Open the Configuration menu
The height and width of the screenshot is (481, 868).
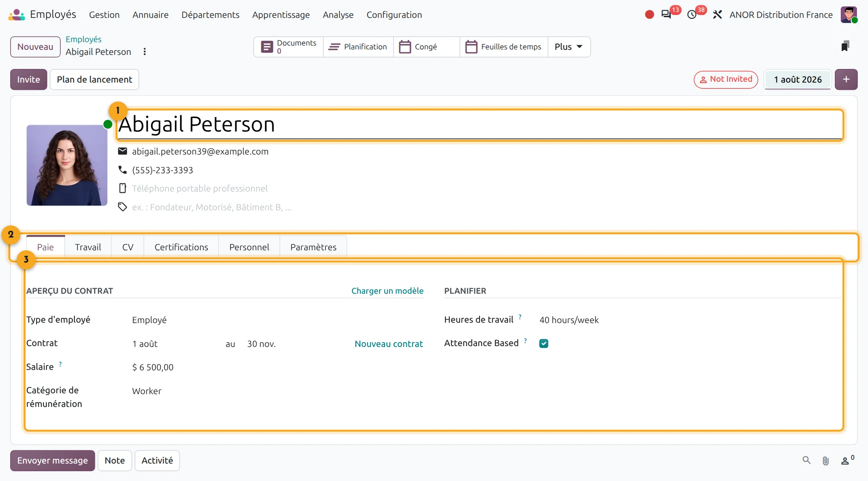click(394, 15)
